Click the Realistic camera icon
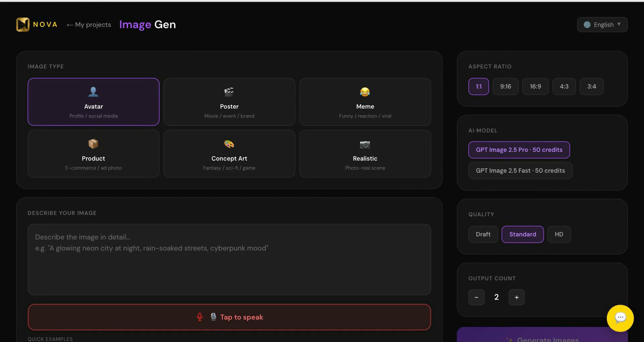644x342 pixels. click(x=365, y=144)
